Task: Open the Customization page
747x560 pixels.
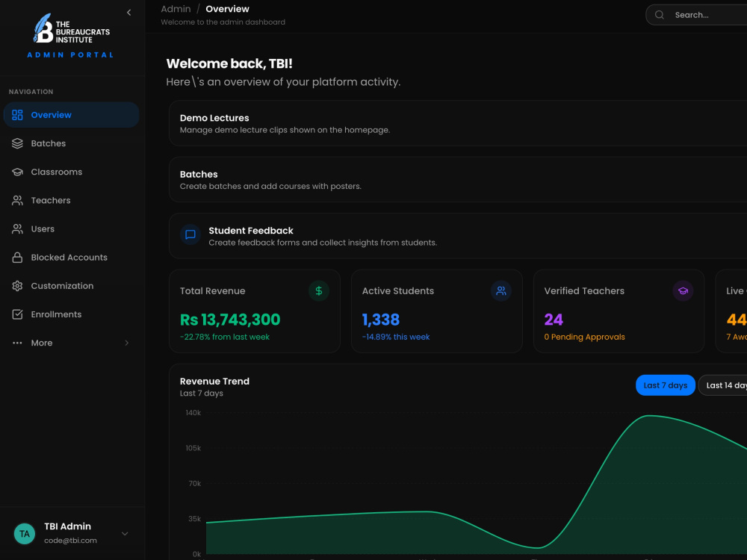Action: pos(72,286)
